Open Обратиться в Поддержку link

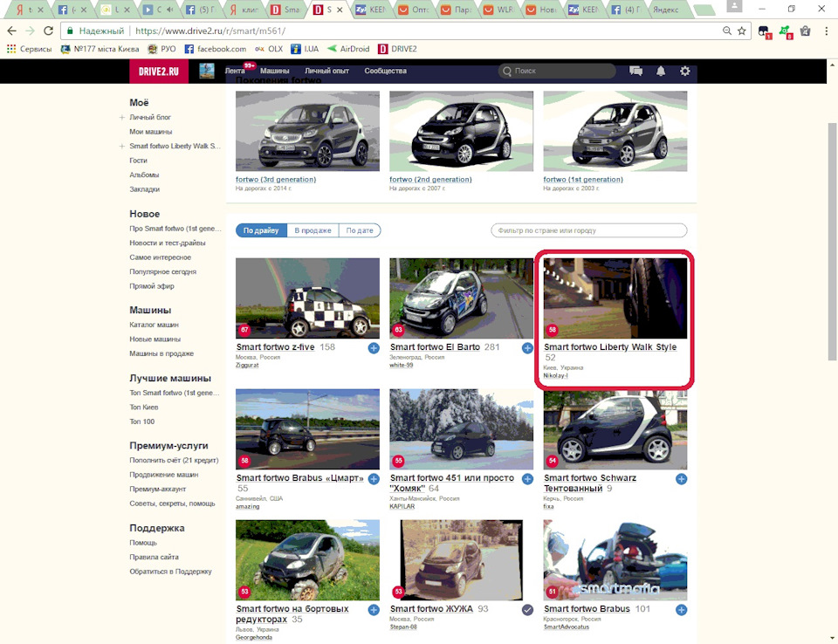coord(170,571)
